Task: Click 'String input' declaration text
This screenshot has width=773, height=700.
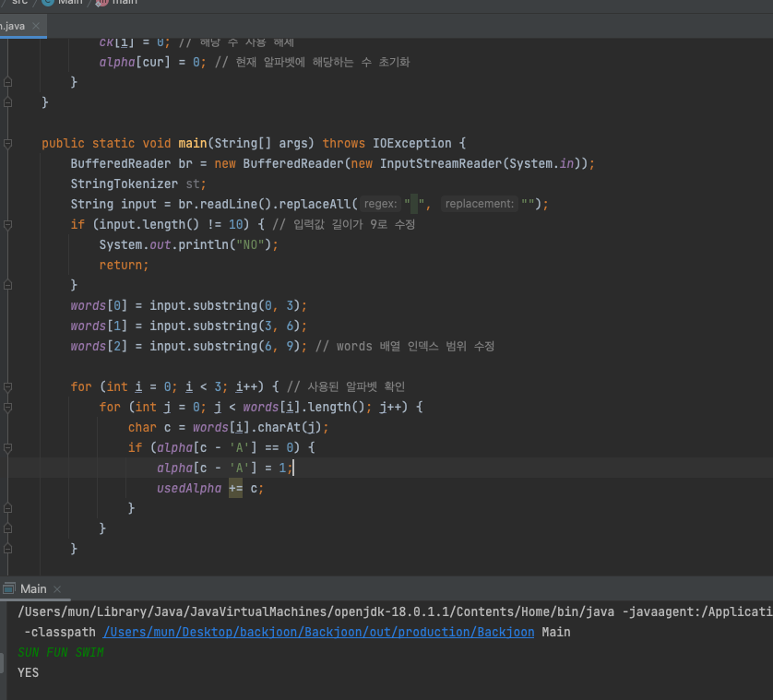Action: click(x=113, y=204)
